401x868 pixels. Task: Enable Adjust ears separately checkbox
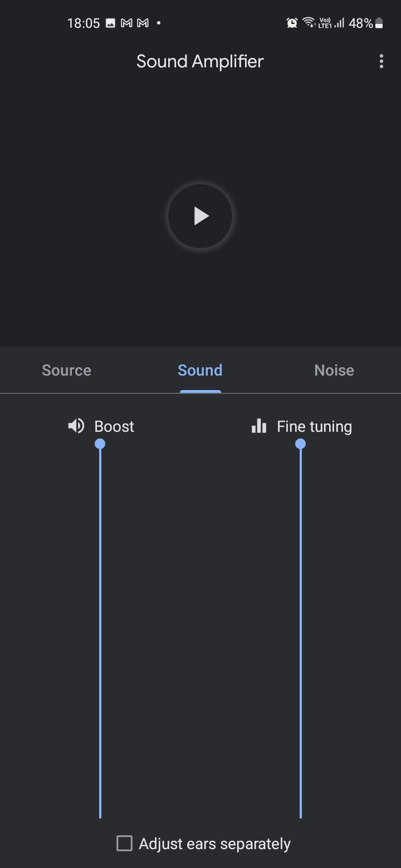(x=124, y=843)
